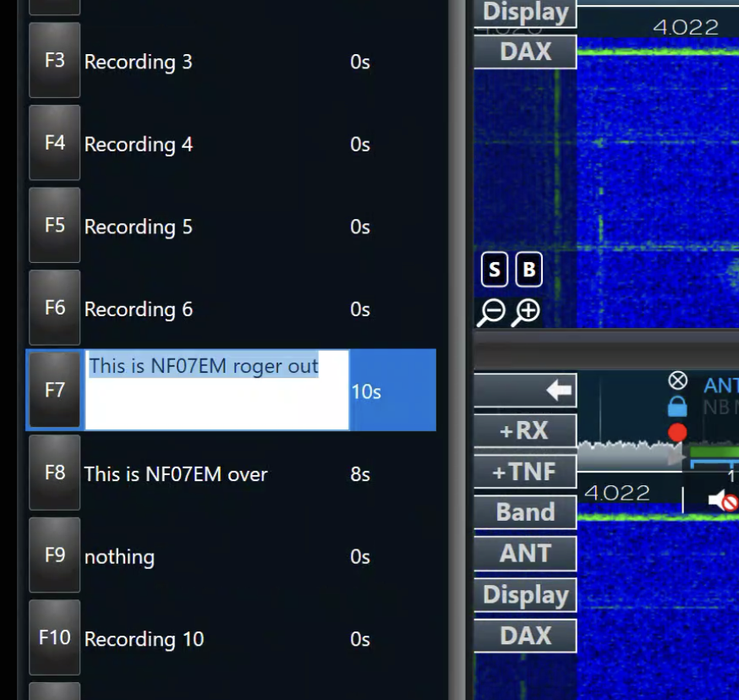Open the lower panadapter Display menu
This screenshot has width=739, height=700.
click(525, 595)
